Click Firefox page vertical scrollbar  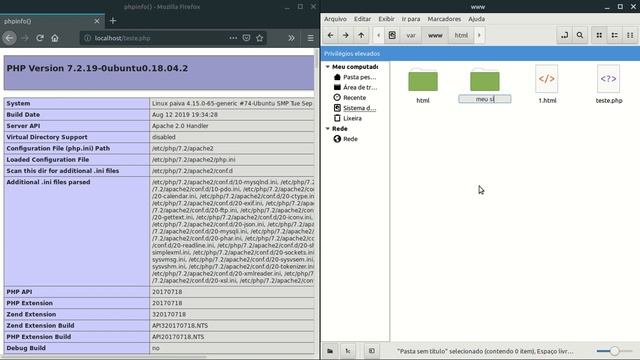pos(316,59)
